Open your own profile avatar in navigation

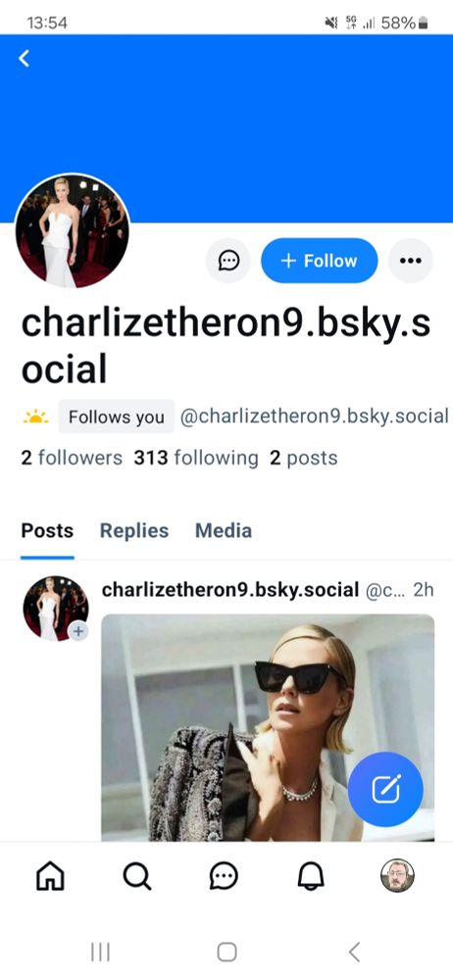pos(398,875)
